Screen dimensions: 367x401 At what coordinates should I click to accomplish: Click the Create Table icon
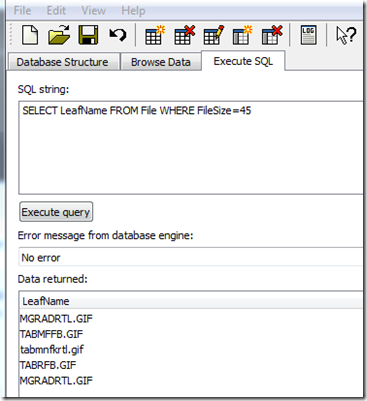[x=155, y=35]
